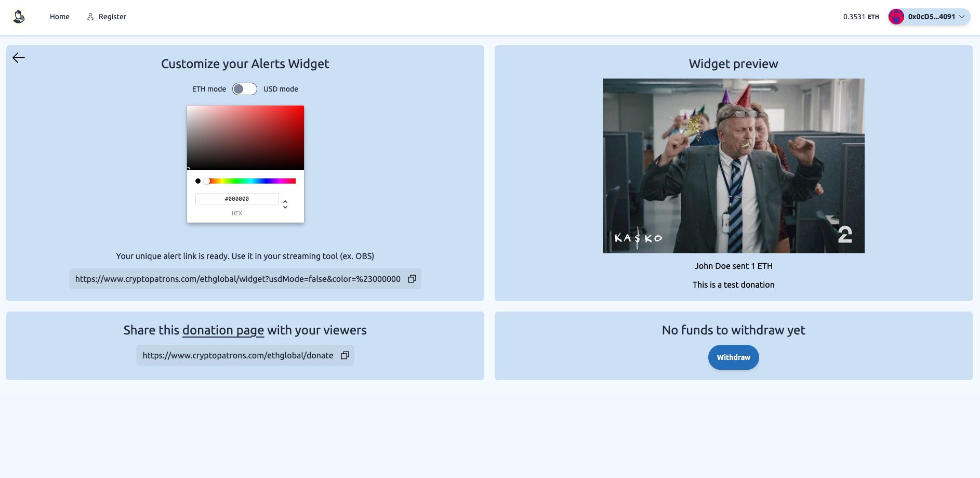The image size is (980, 478).
Task: Click the hue slider bar
Action: [x=250, y=181]
